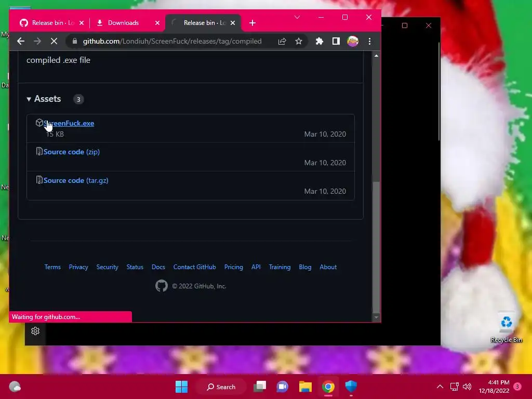532x399 pixels.
Task: Click the Chrome taskbar icon
Action: tap(328, 387)
